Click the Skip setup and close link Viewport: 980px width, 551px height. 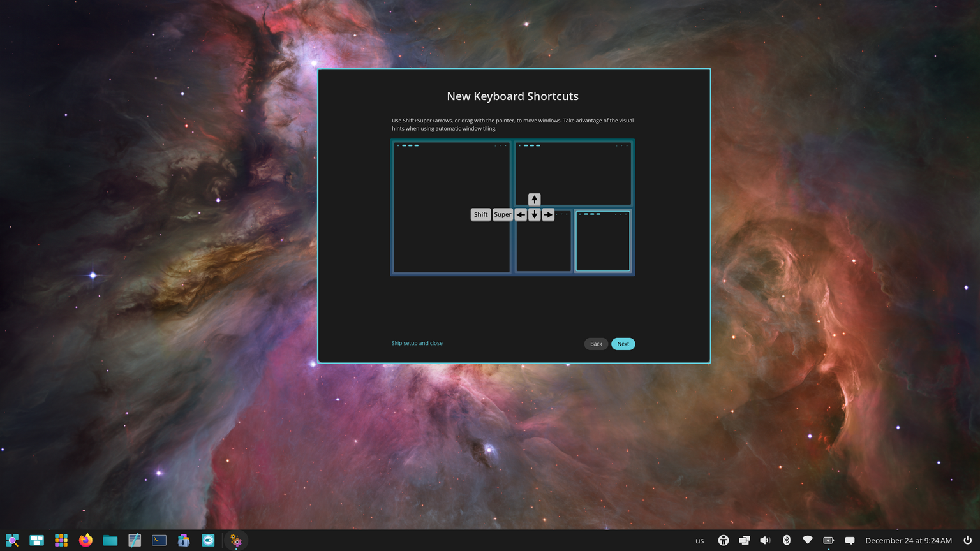pos(417,343)
